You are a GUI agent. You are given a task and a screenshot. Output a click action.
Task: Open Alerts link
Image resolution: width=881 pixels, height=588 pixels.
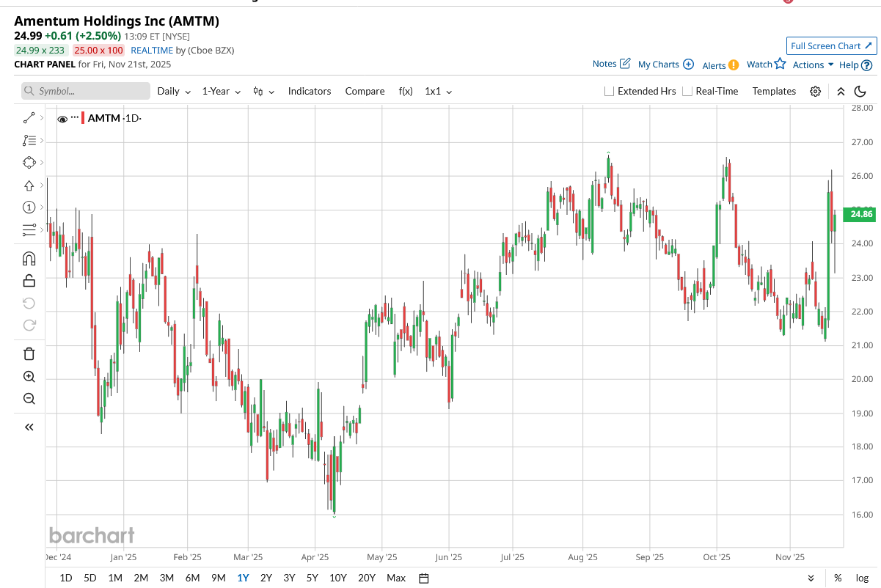click(720, 65)
